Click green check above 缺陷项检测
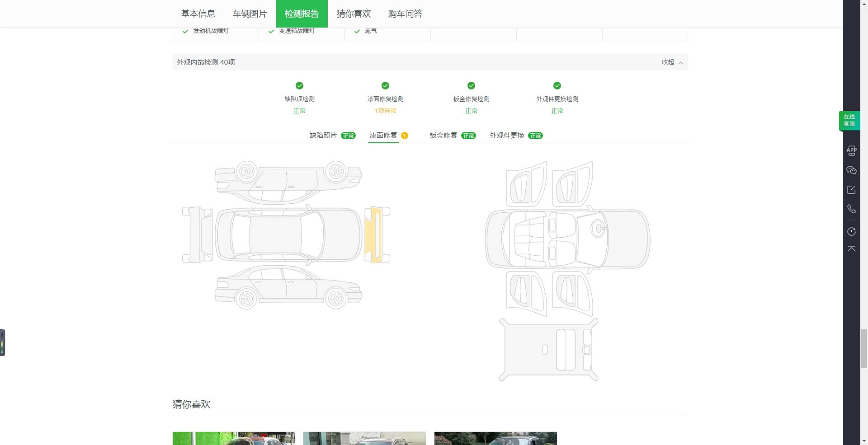The width and height of the screenshot is (868, 445). [299, 85]
